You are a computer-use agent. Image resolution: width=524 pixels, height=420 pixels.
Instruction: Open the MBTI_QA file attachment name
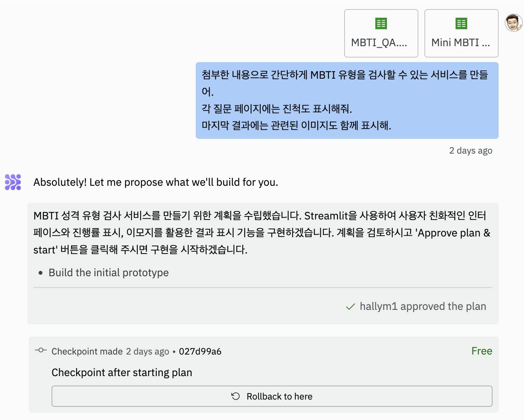coord(379,42)
